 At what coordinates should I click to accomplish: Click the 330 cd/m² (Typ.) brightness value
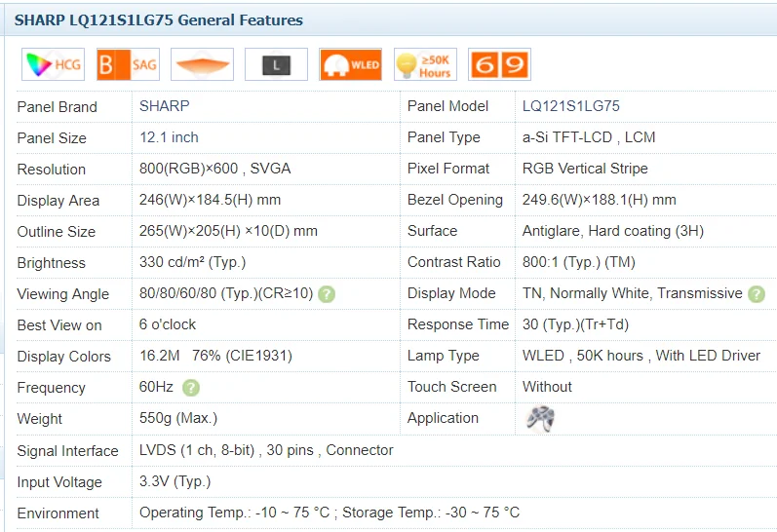(x=192, y=262)
